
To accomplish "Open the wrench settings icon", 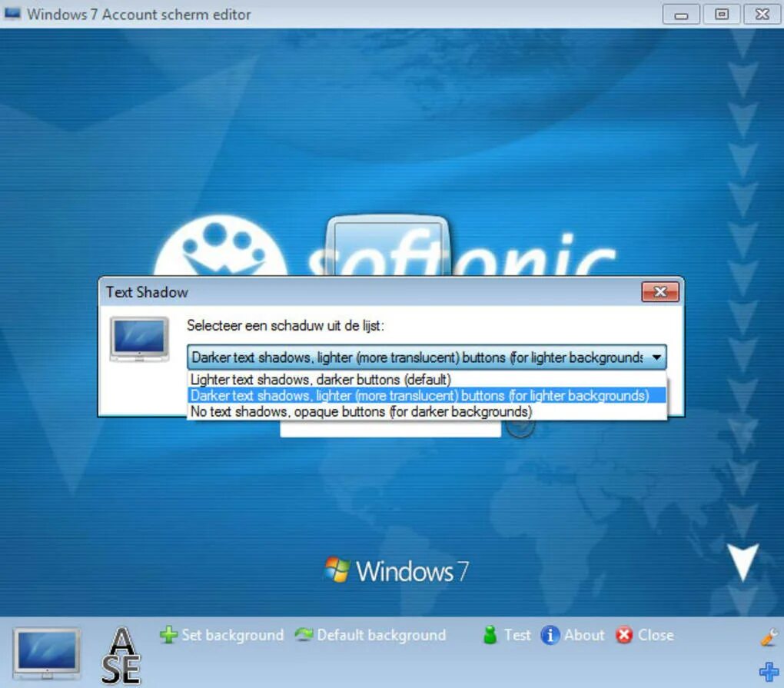I will pyautogui.click(x=769, y=637).
